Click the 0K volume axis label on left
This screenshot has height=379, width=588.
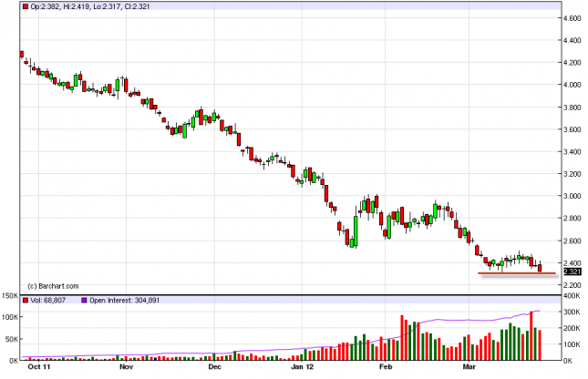(14, 361)
